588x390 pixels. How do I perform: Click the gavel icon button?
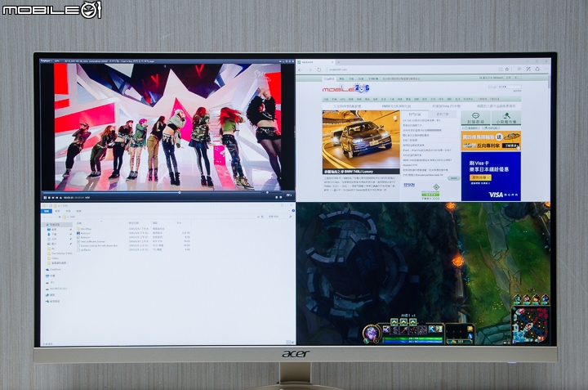506,118
